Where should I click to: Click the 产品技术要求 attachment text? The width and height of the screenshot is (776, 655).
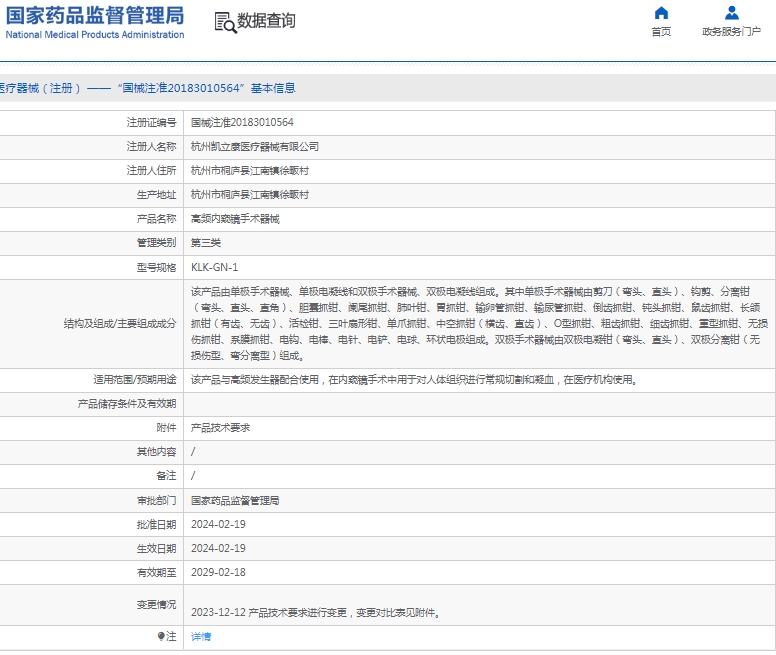coord(221,427)
